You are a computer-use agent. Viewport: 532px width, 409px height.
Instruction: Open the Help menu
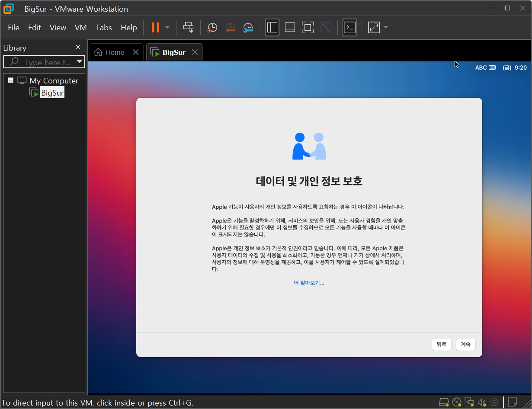[129, 27]
